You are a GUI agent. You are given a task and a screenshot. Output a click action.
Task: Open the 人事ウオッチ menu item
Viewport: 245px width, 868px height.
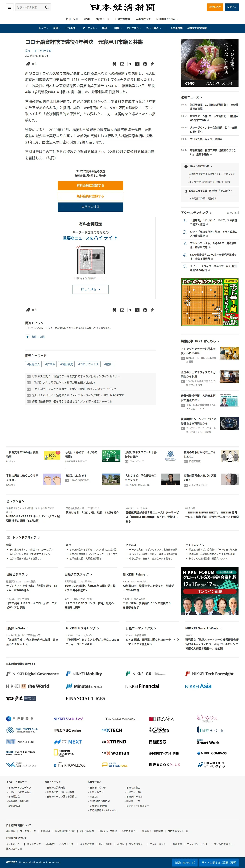pyautogui.click(x=143, y=19)
